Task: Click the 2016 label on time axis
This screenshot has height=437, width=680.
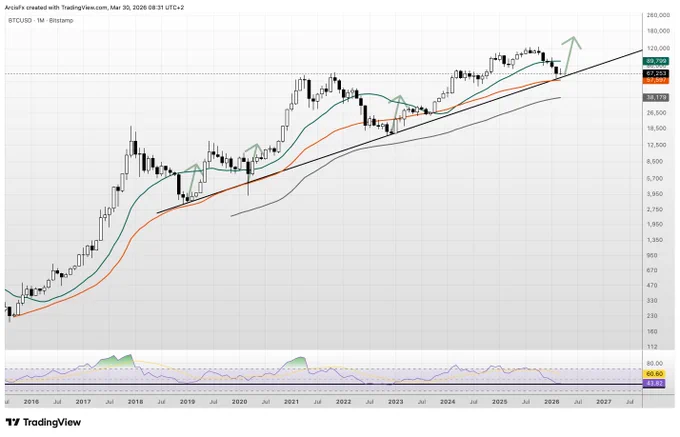Action: click(x=31, y=402)
